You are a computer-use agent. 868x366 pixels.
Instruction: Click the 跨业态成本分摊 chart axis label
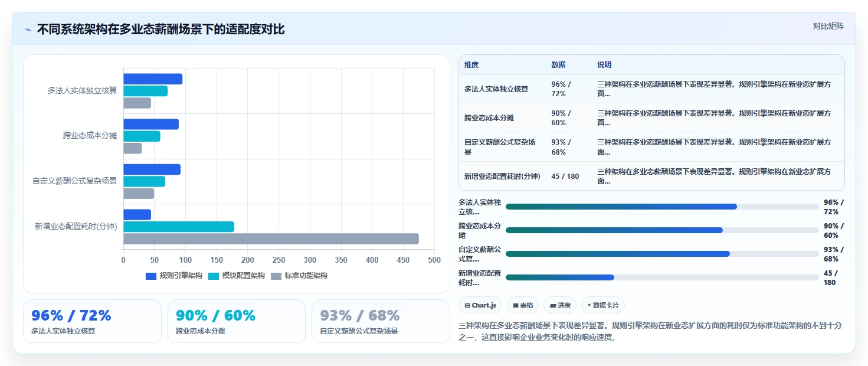[x=90, y=136]
